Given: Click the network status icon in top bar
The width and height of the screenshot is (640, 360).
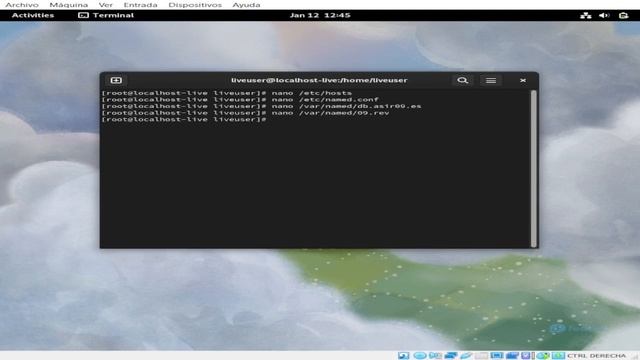Looking at the screenshot, I should [x=586, y=16].
